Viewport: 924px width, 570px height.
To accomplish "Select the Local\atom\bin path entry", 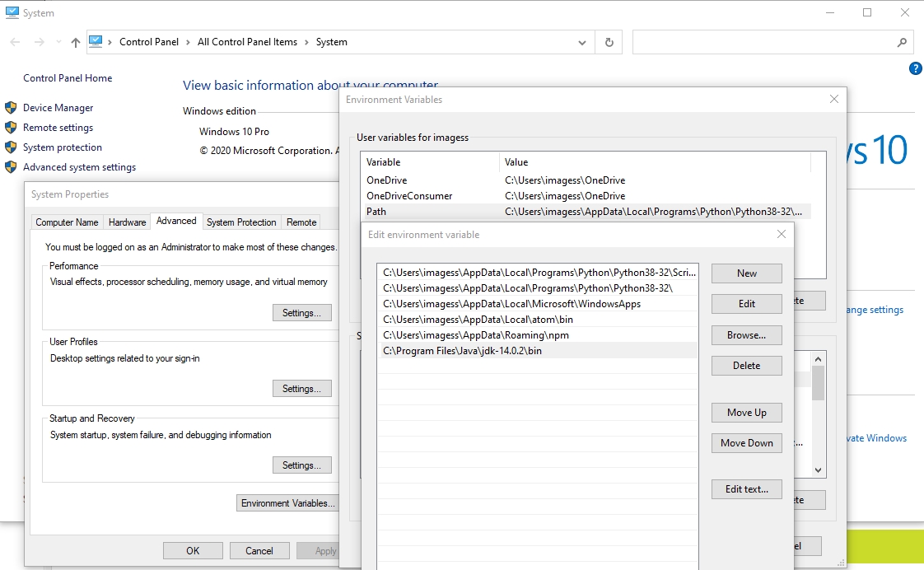I will click(x=538, y=320).
